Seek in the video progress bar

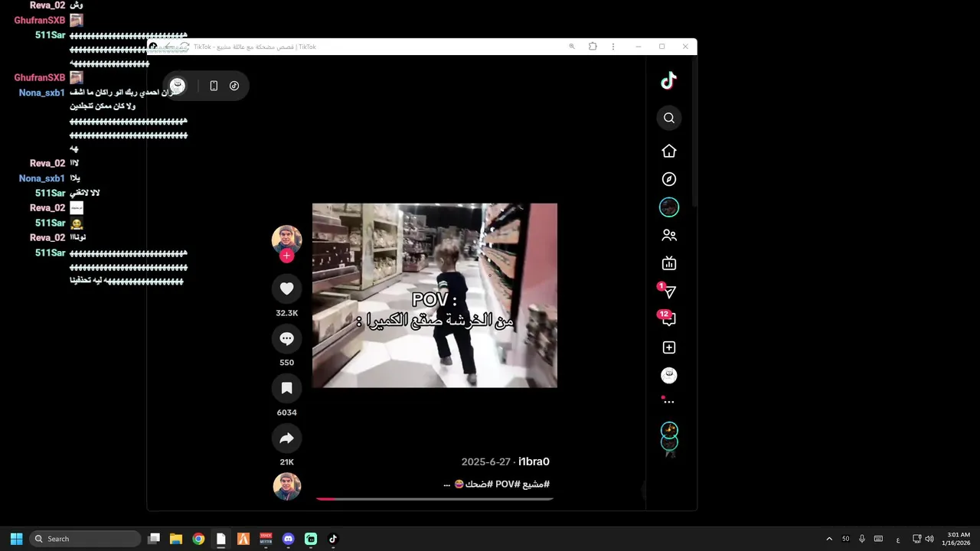tap(435, 498)
